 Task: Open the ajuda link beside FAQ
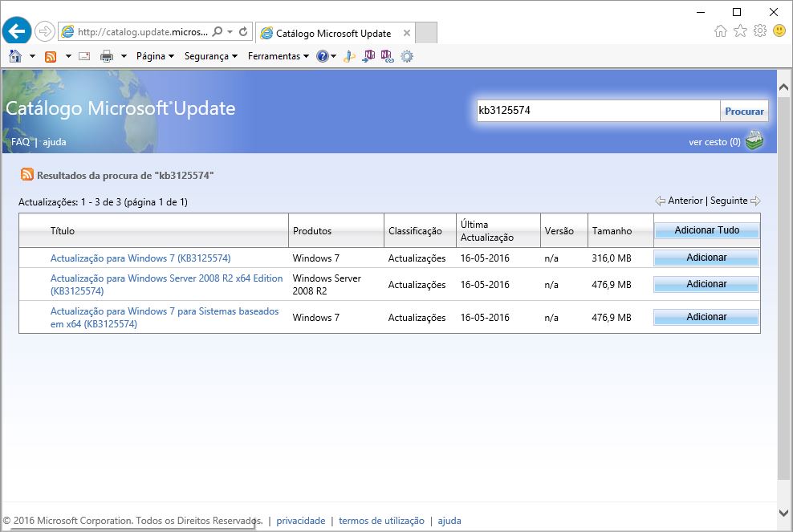[x=54, y=141]
